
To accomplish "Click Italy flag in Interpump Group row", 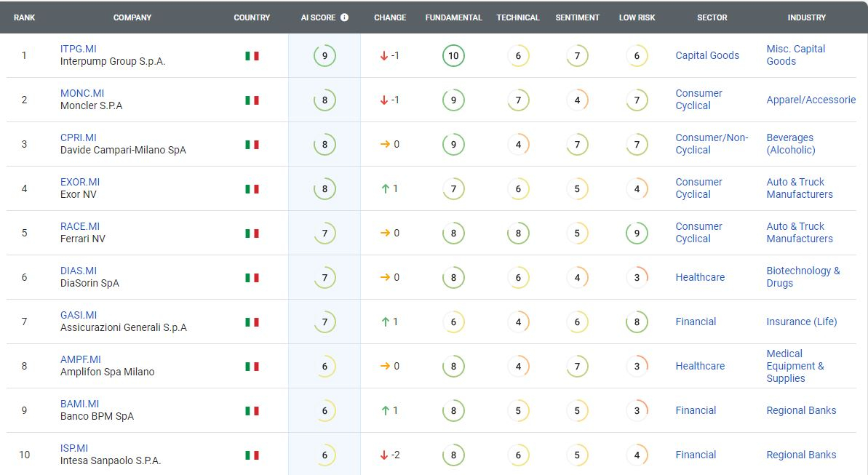I will click(252, 56).
